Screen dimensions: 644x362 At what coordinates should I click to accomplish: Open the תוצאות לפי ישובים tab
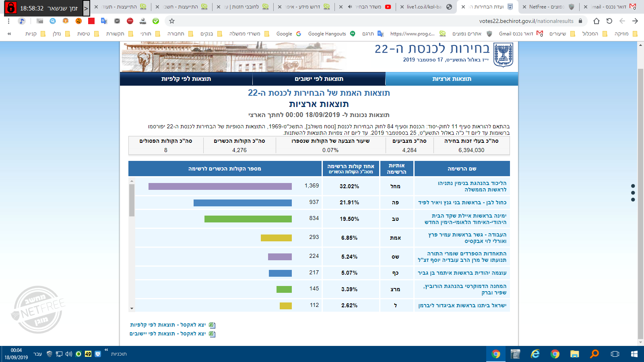pyautogui.click(x=319, y=79)
